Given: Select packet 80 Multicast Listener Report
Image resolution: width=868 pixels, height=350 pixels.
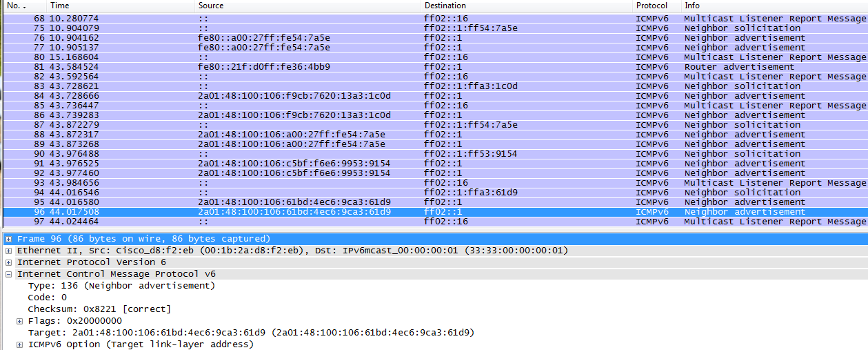Looking at the screenshot, I should coord(434,57).
